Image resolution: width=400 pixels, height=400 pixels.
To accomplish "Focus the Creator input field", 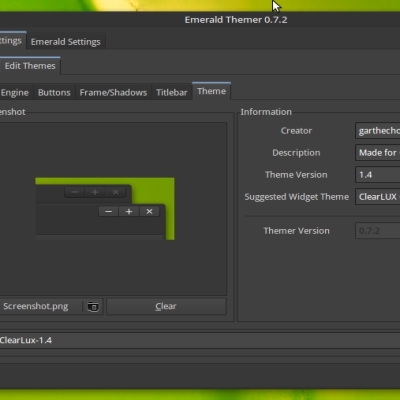I will 378,131.
